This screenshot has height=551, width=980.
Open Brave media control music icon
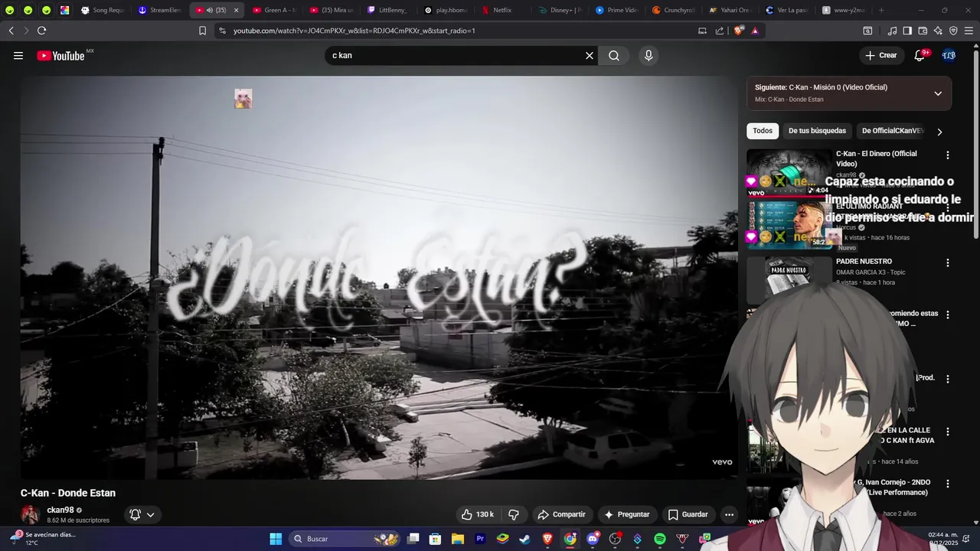click(892, 31)
